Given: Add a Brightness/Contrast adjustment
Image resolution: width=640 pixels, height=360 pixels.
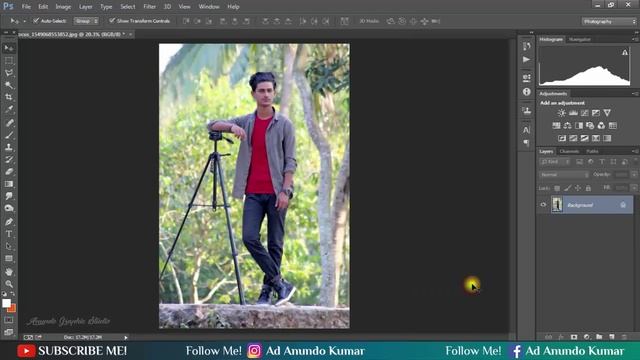Looking at the screenshot, I should (x=562, y=113).
